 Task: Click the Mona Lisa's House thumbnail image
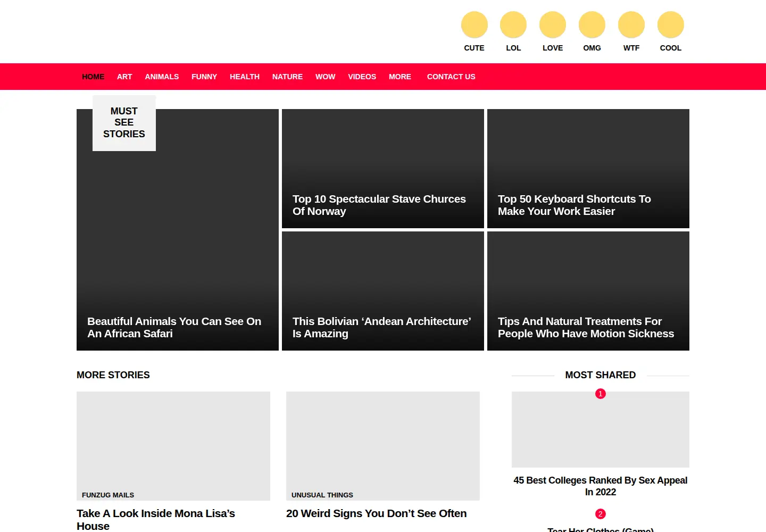[173, 446]
